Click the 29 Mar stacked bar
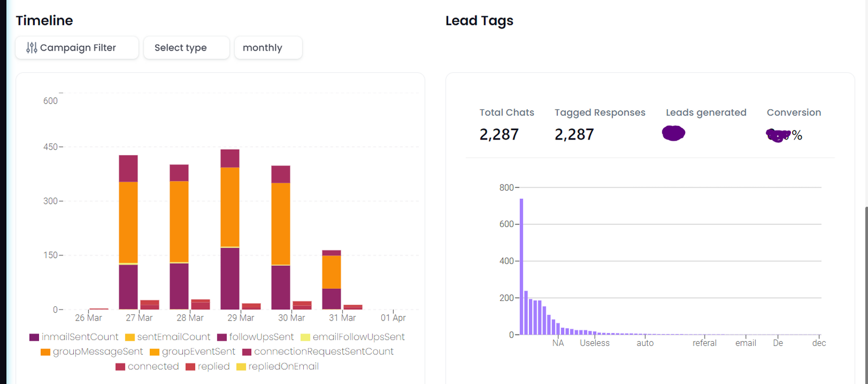 point(230,229)
